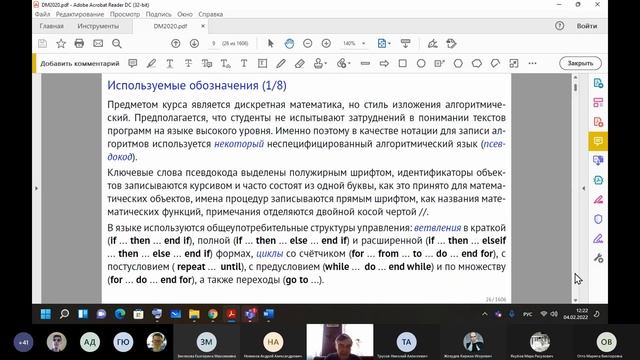Open the Sign document pen icon

pos(433,43)
